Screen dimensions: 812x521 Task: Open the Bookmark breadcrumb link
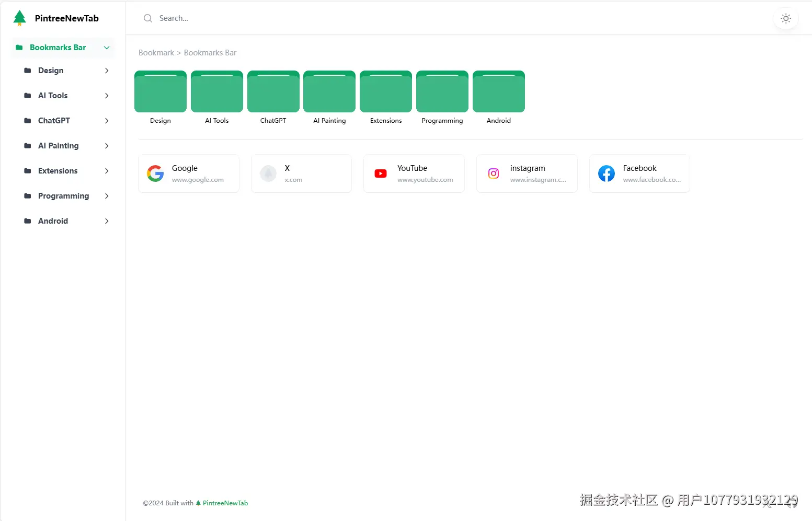pos(156,52)
